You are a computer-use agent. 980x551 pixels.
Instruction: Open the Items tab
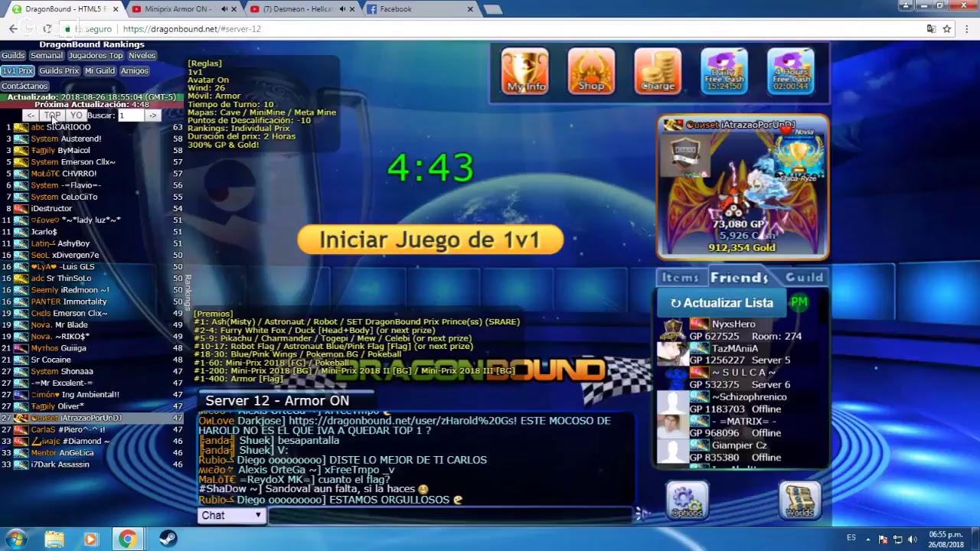680,278
